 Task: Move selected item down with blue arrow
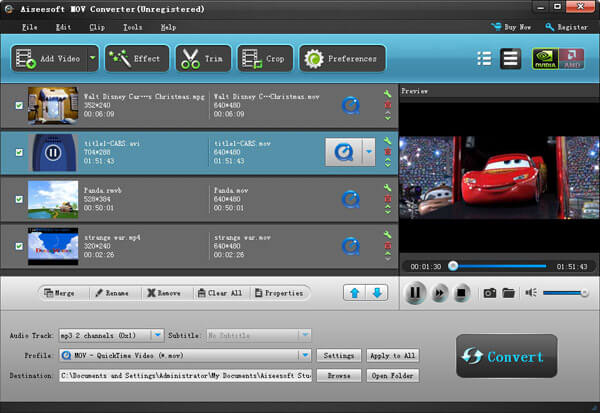[377, 293]
